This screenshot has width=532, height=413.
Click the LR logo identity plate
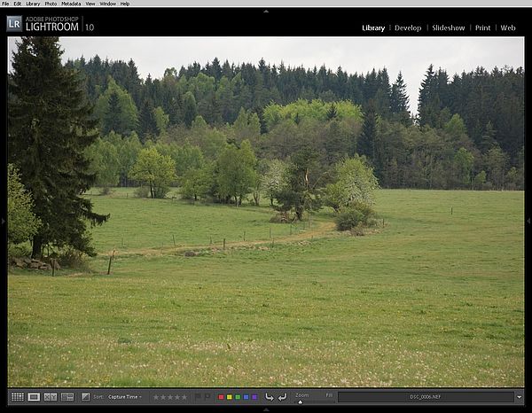pyautogui.click(x=14, y=23)
